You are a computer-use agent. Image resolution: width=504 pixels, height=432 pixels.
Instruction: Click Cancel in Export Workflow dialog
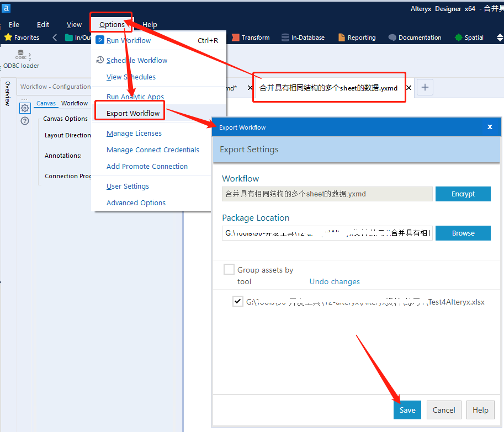click(444, 410)
